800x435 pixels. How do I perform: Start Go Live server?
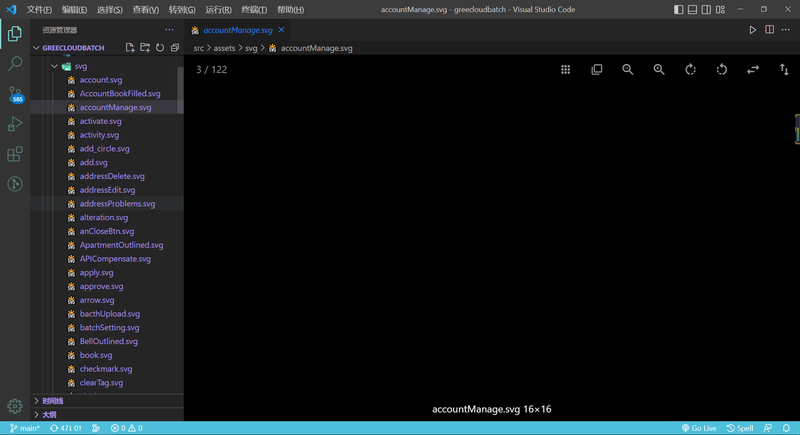699,428
